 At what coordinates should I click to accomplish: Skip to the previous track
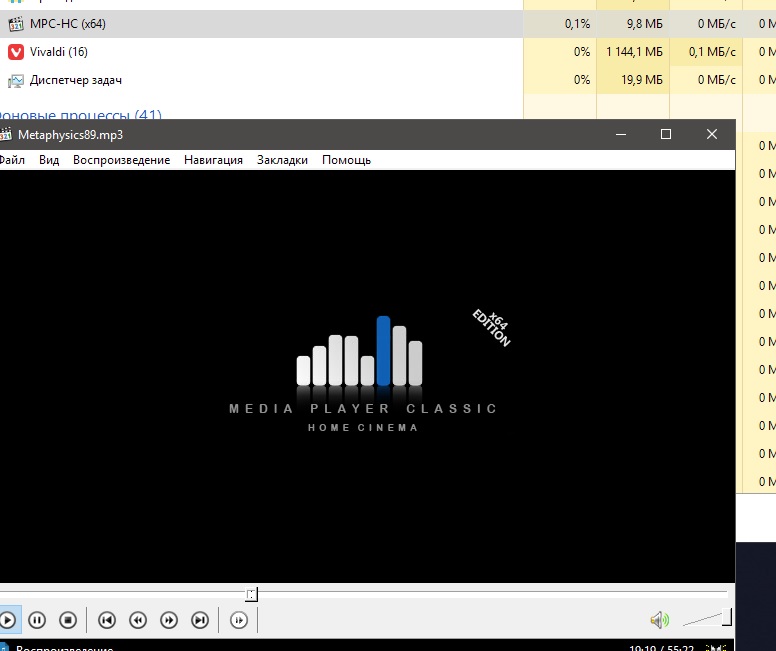point(107,620)
